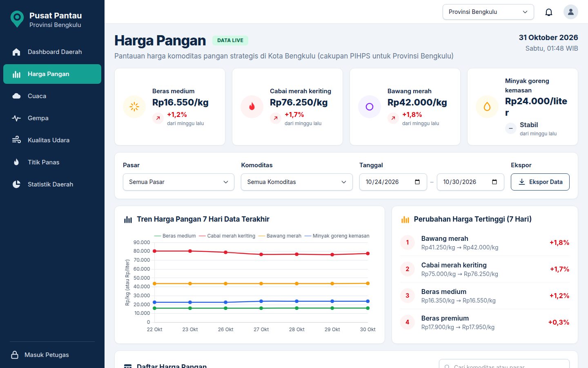This screenshot has width=588, height=368.
Task: Click the up-arrow trend icon under Cabai merah keriting
Action: pos(276,119)
